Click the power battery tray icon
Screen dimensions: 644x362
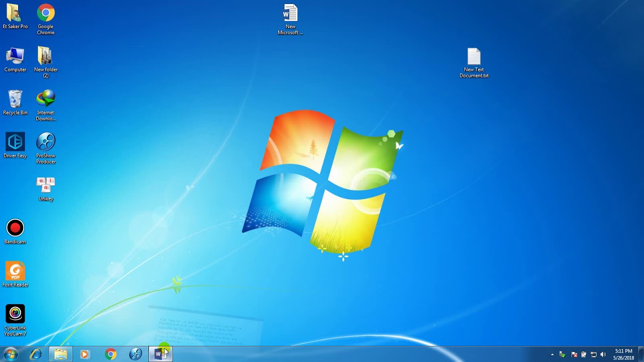coord(584,355)
